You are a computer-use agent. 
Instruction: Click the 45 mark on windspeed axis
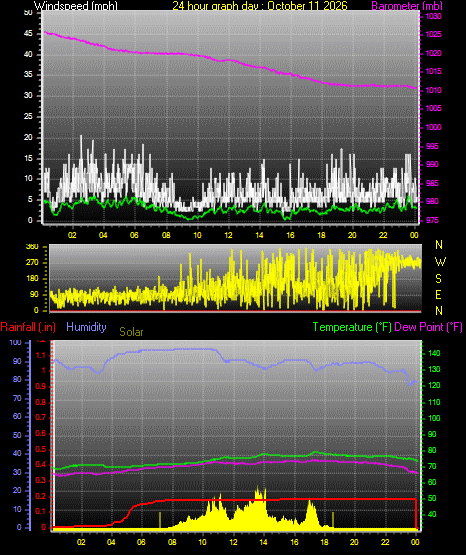28,34
